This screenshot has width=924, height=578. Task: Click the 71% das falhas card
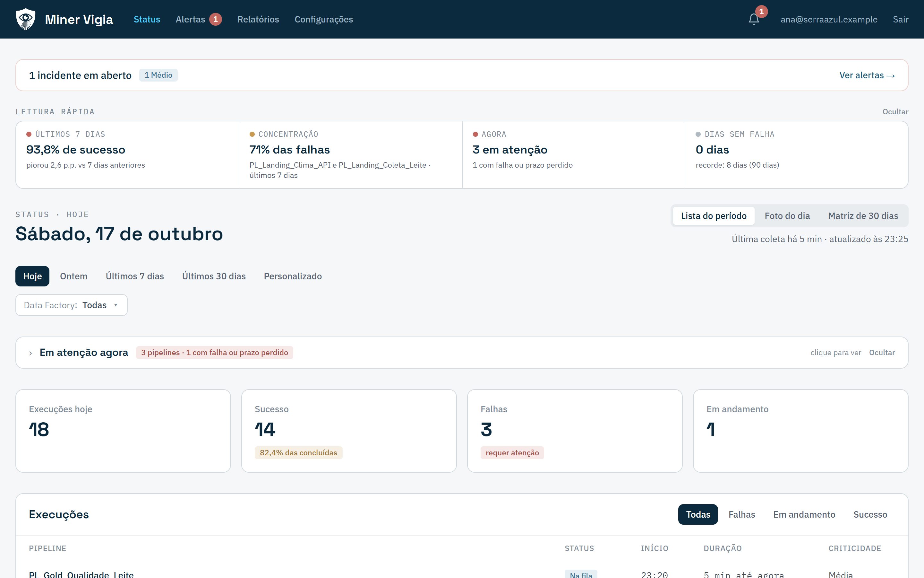[x=350, y=155]
